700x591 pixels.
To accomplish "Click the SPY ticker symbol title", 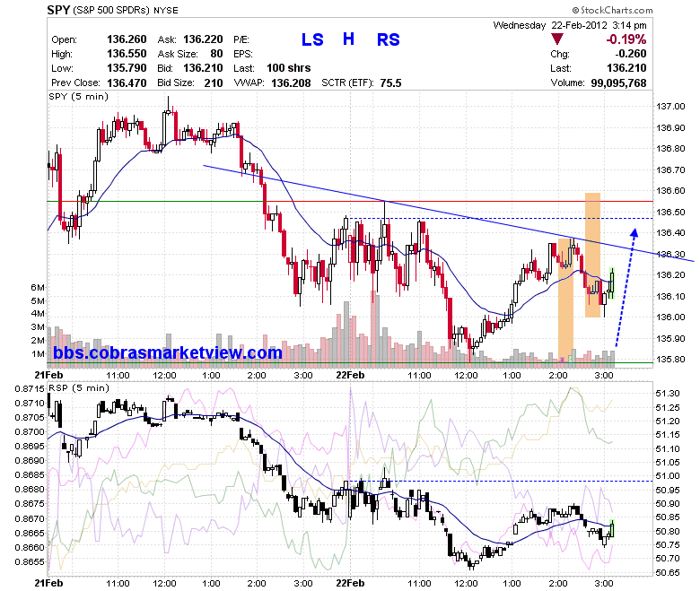I will [58, 10].
